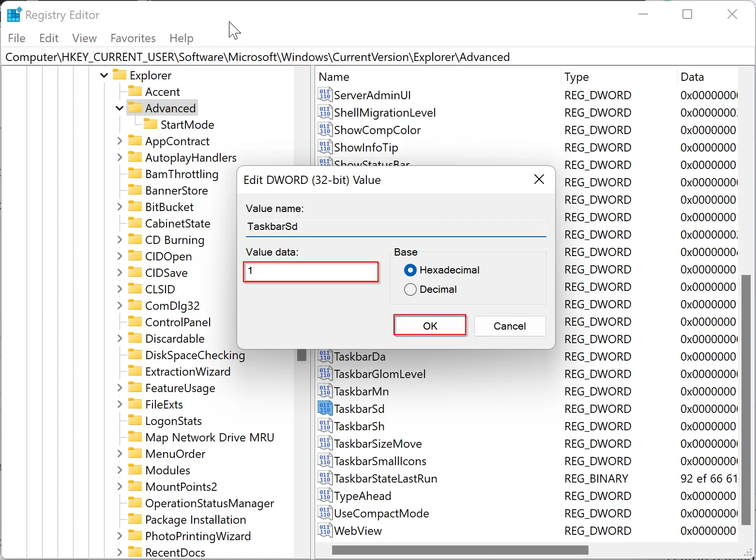Click the UseCompactMode DWORD value icon
Screen dimensions: 756x560
[x=325, y=513]
